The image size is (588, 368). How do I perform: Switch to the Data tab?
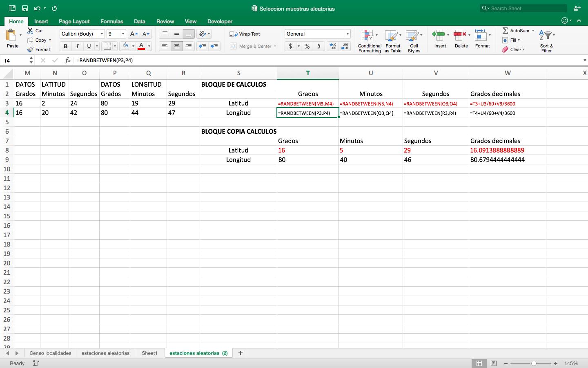click(139, 21)
